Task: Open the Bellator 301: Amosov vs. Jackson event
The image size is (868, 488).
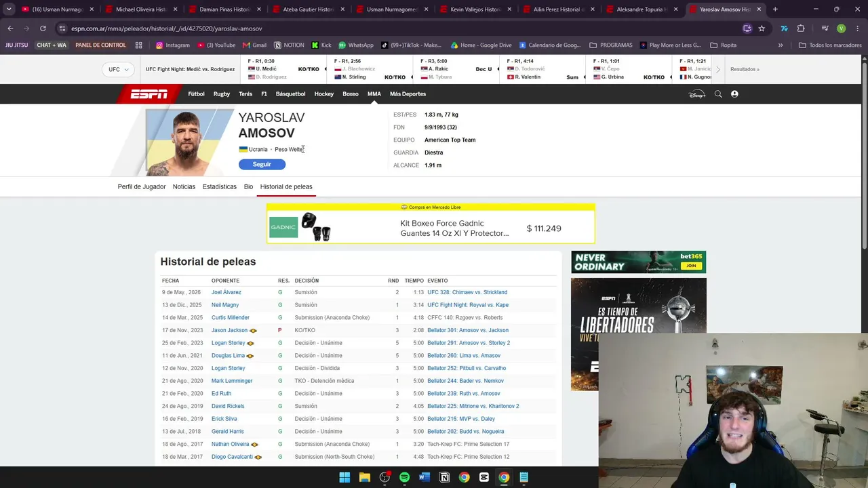Action: (x=468, y=330)
